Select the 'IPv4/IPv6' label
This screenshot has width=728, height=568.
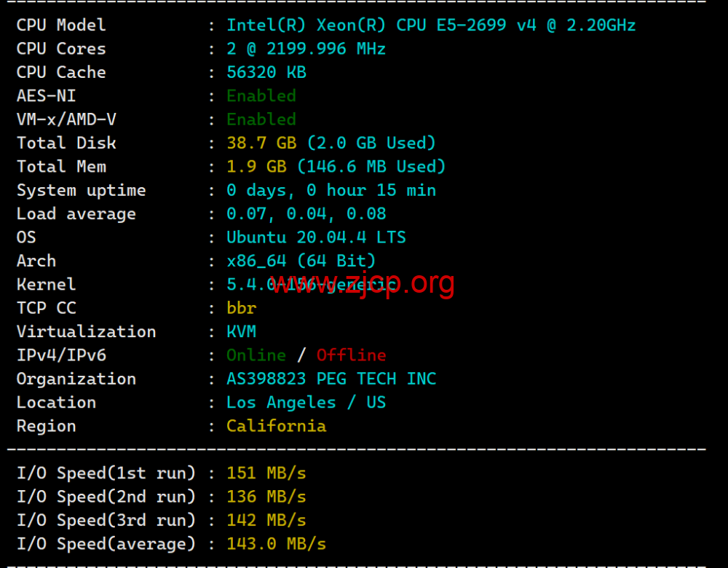61,355
